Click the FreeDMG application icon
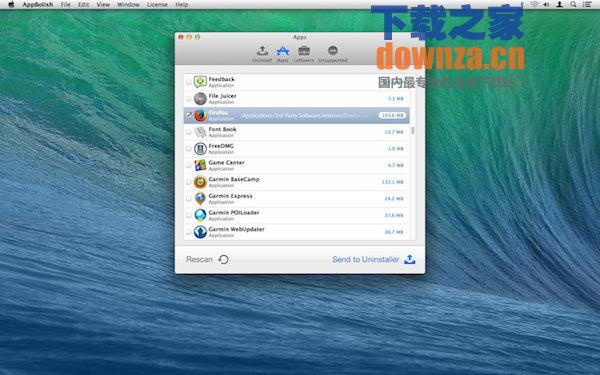This screenshot has height=375, width=600. (200, 148)
